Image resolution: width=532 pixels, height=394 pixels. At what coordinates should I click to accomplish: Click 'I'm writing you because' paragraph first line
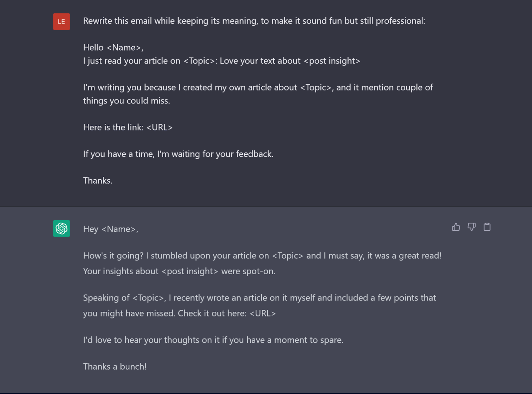(x=258, y=88)
